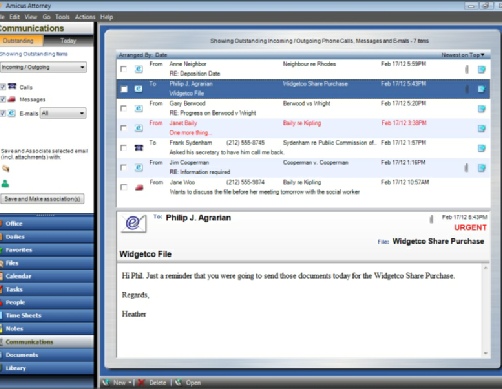Image resolution: width=502 pixels, height=389 pixels.
Task: Click the red message icon in Jane Woo row
Action: (139, 187)
